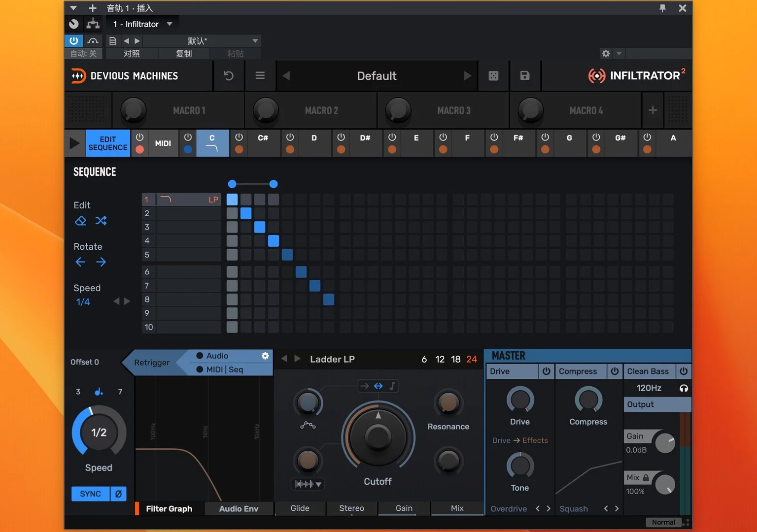The image size is (757, 532).
Task: Toggle the plugin bypass power button
Action: (x=73, y=41)
